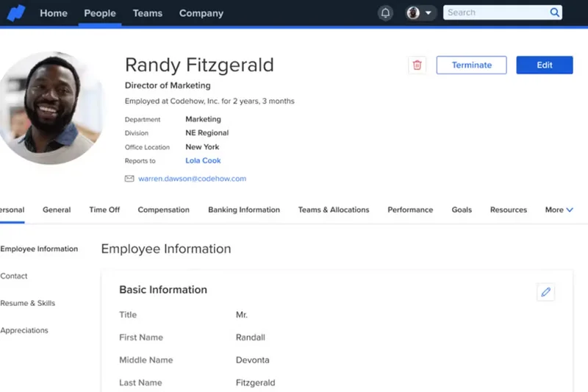Open the notifications bell
This screenshot has height=392, width=588.
pos(385,13)
